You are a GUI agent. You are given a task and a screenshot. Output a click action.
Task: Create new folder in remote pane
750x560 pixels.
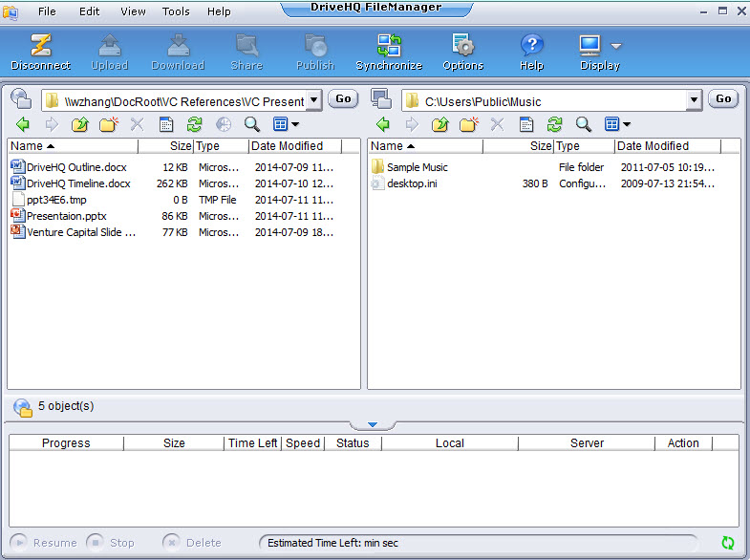tap(109, 124)
